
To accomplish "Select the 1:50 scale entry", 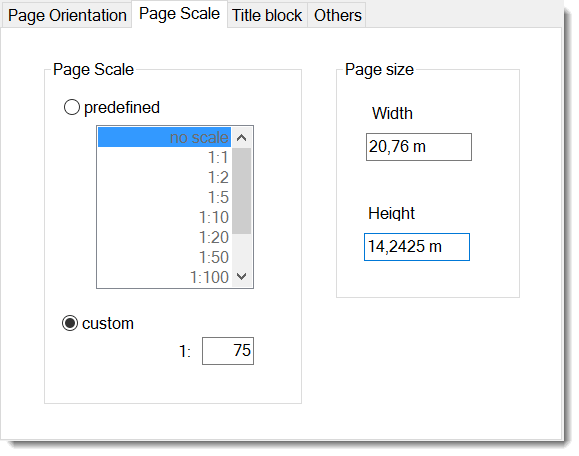I will click(164, 257).
